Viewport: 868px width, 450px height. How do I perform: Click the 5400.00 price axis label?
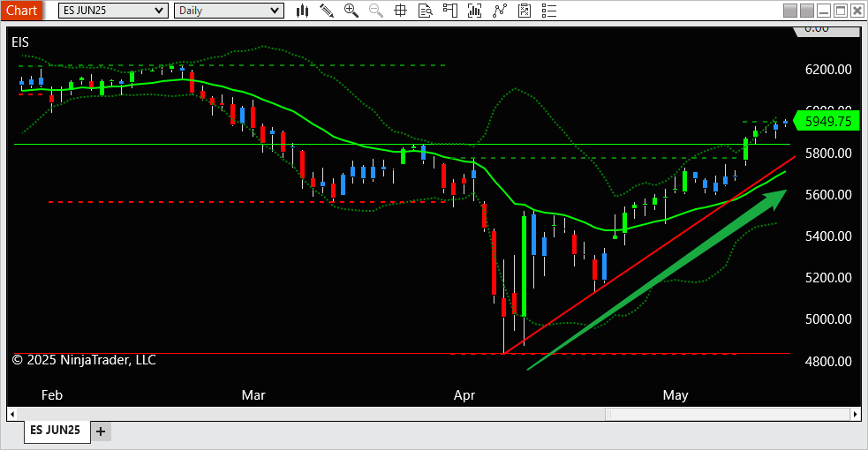(x=828, y=236)
